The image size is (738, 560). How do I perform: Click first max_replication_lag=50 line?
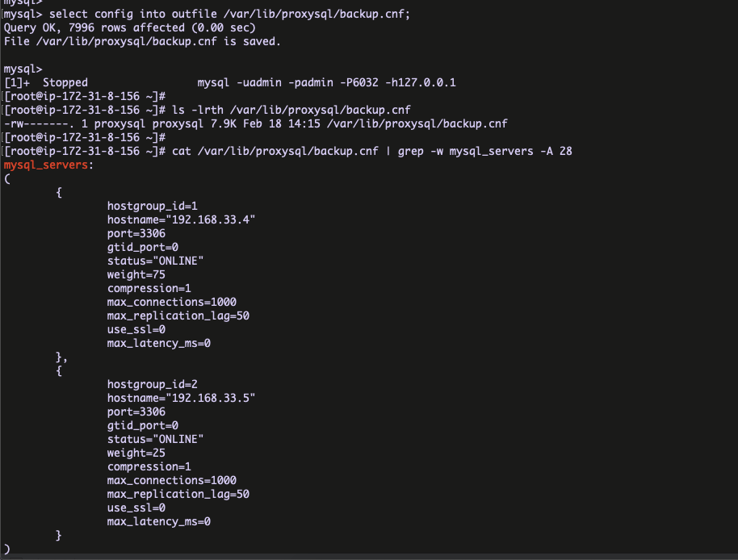point(178,316)
